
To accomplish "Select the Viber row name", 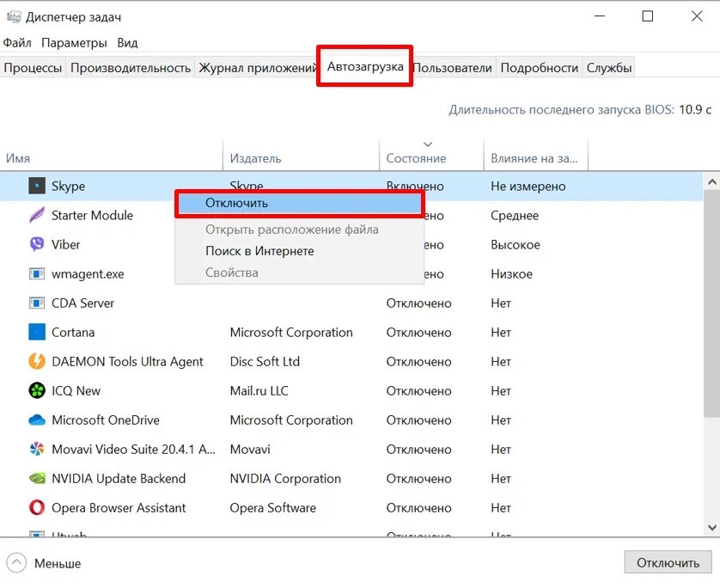I will click(65, 244).
